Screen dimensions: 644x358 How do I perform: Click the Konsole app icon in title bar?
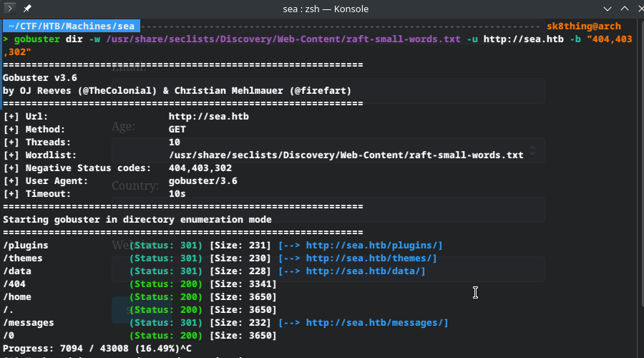coord(9,9)
